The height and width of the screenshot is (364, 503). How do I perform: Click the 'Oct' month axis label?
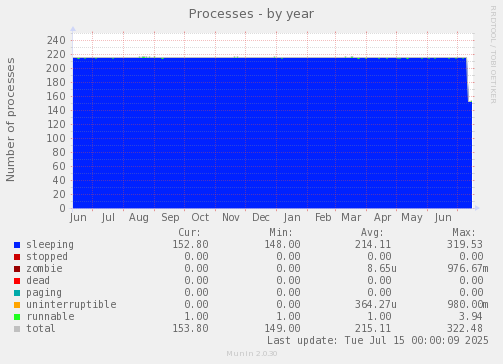tap(200, 218)
